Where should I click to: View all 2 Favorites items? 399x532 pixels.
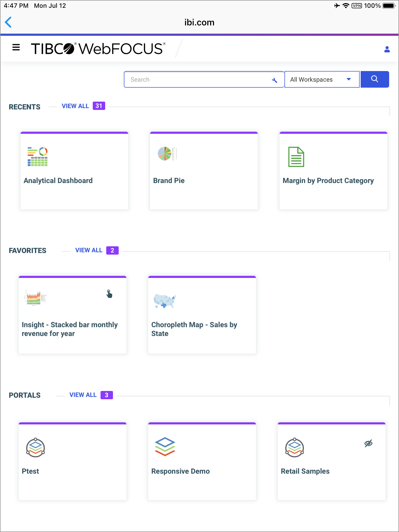pos(89,250)
